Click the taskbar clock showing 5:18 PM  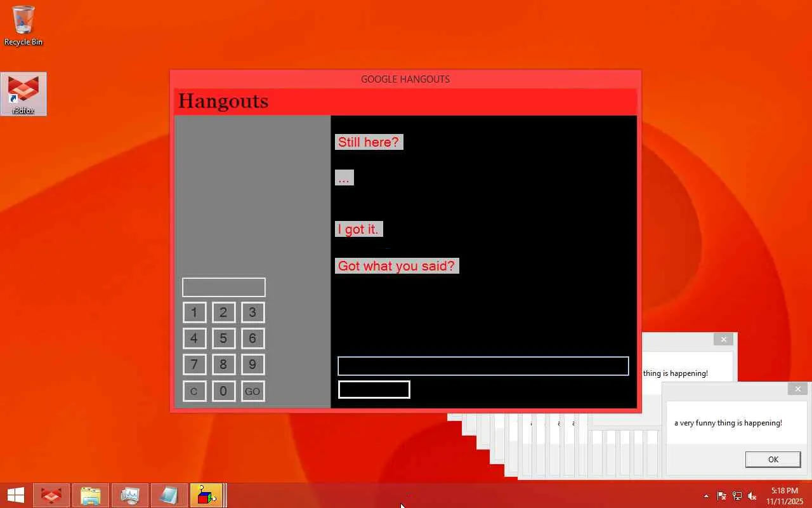[785, 496]
